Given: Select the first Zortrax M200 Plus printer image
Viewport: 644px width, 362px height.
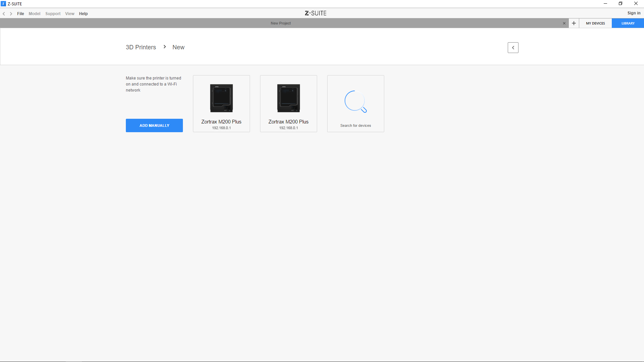Looking at the screenshot, I should pos(221,98).
